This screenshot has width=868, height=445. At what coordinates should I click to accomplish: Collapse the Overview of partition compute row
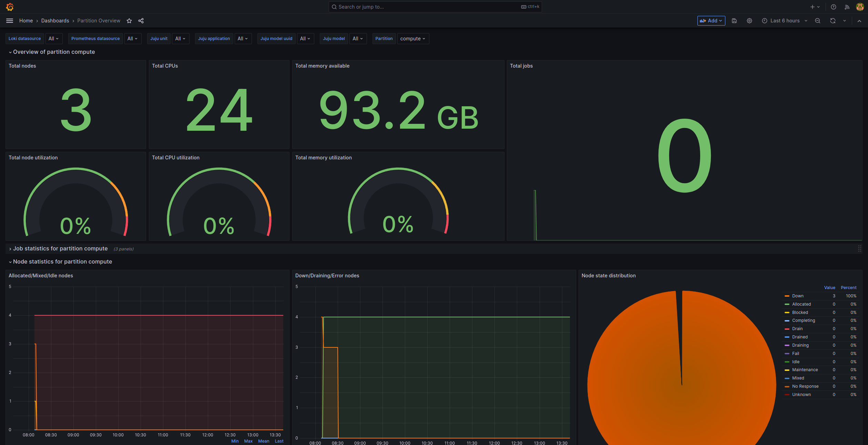pos(52,52)
